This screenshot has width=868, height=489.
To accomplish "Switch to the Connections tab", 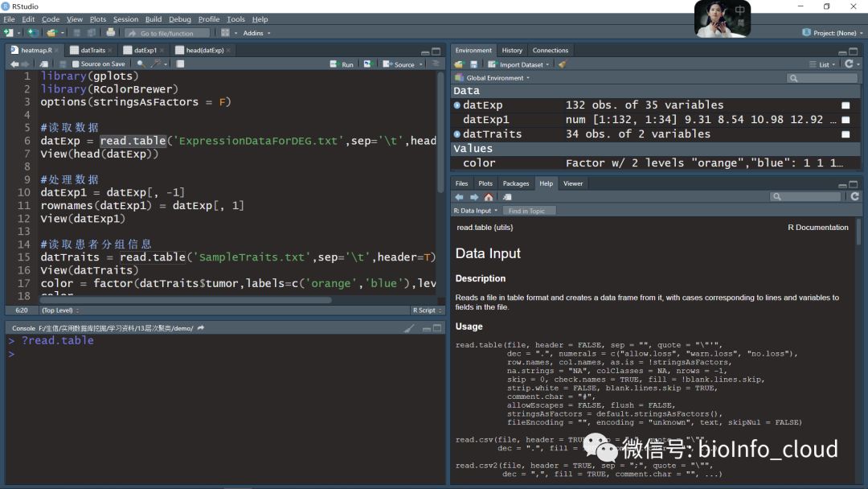I will click(x=551, y=51).
